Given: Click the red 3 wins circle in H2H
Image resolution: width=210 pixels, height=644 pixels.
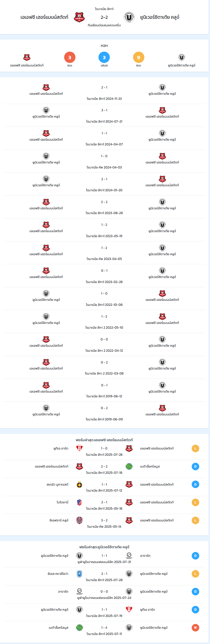Looking at the screenshot, I should [x=70, y=57].
